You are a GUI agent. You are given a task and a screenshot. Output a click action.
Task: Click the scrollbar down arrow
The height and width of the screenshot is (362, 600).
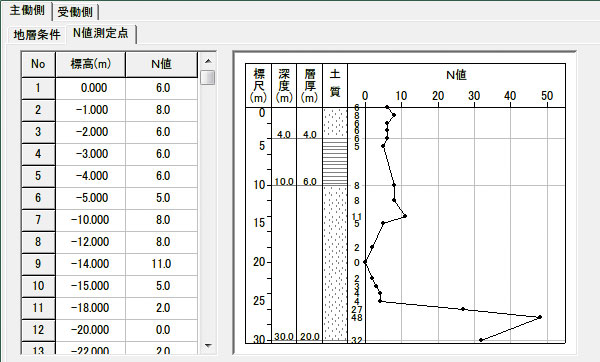pos(208,346)
